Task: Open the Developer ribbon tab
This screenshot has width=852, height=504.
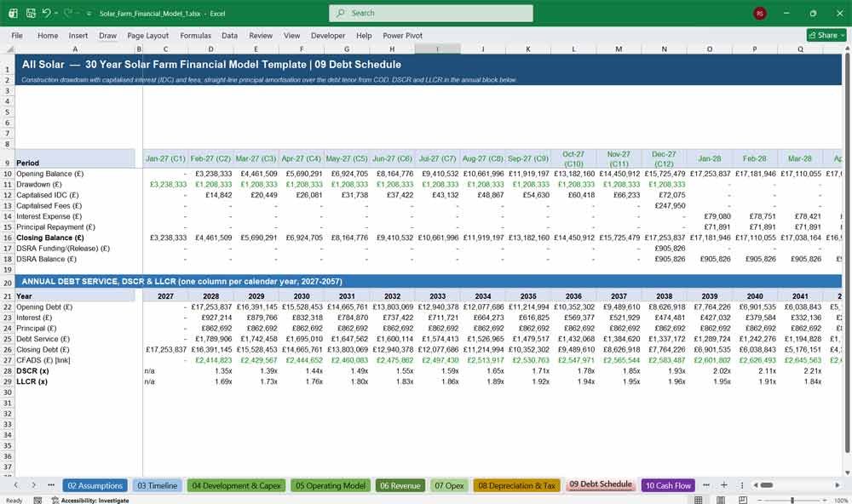Action: [x=328, y=35]
